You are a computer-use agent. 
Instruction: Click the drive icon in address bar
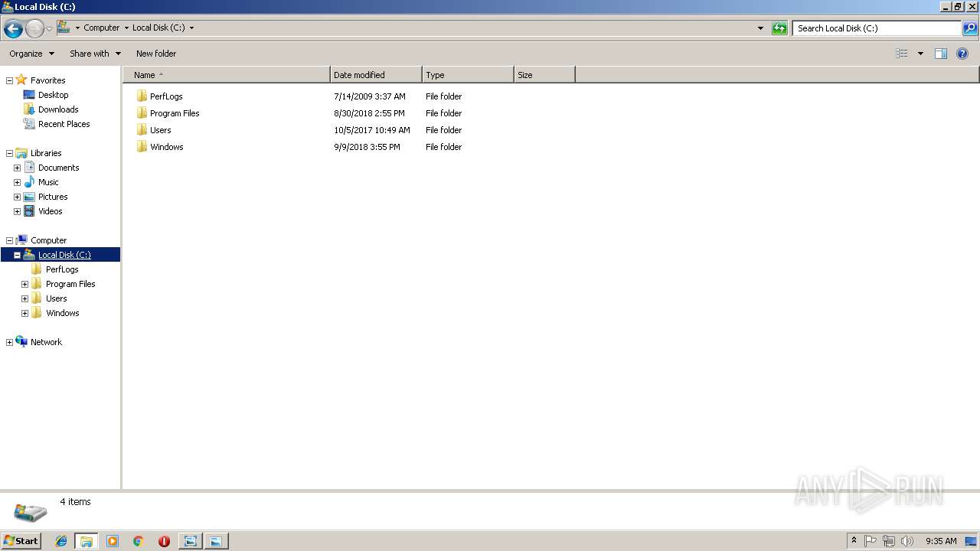(x=64, y=28)
